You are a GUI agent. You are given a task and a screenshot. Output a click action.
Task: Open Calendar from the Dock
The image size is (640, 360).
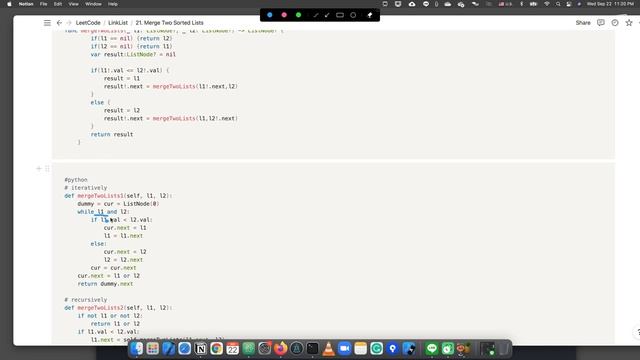coord(233,349)
